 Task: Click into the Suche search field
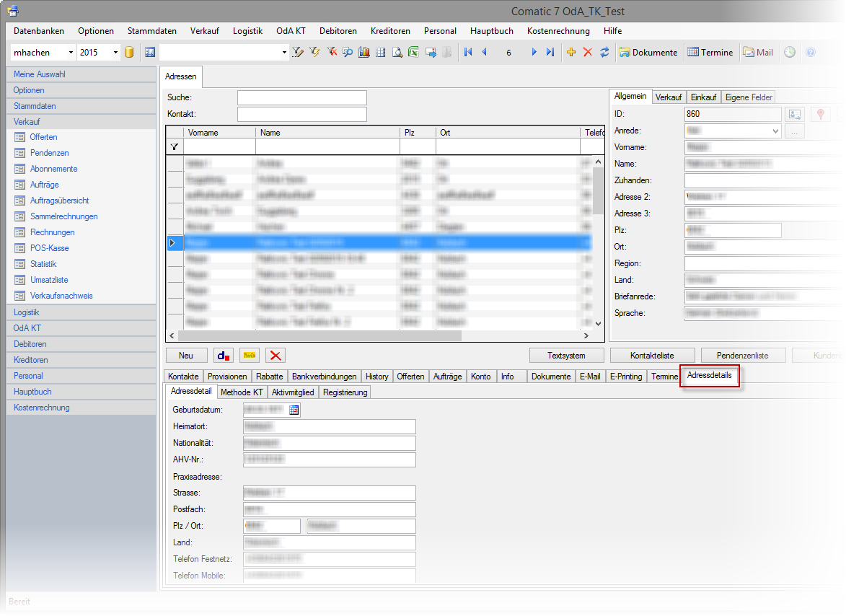[301, 97]
